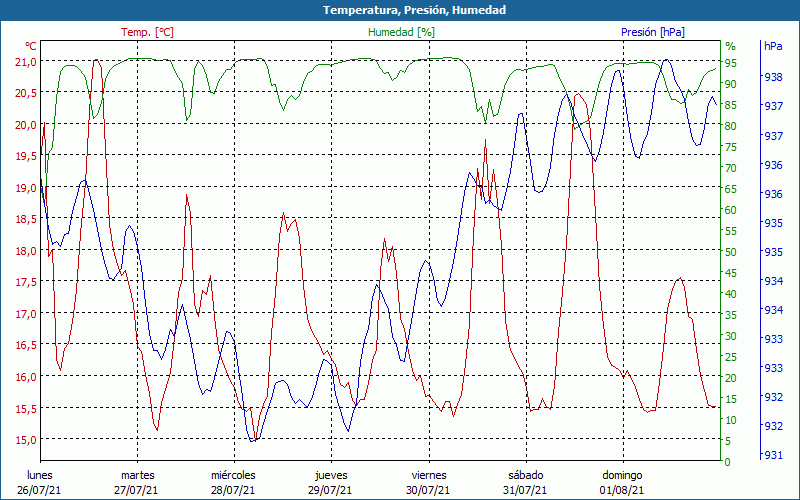Click the '19,0' temperature axis value

point(27,188)
